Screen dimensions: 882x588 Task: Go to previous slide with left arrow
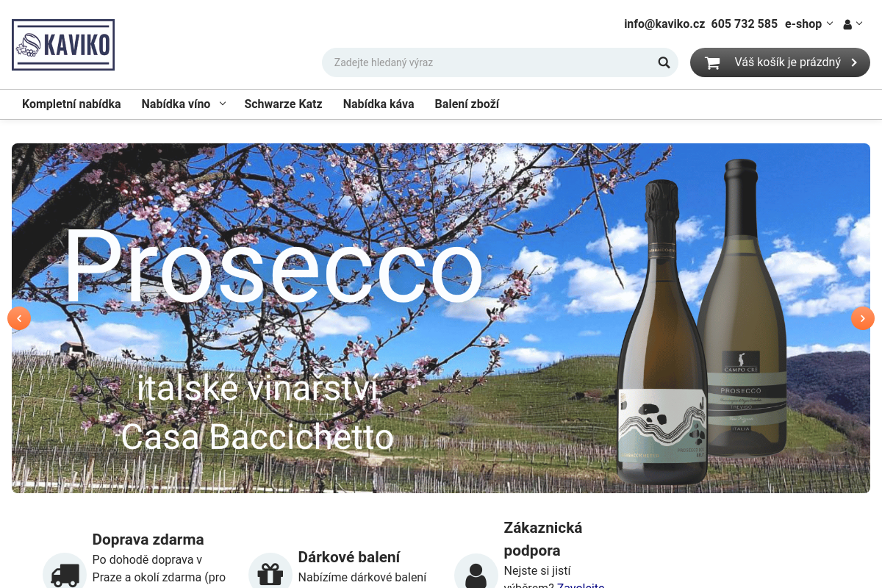coord(19,318)
